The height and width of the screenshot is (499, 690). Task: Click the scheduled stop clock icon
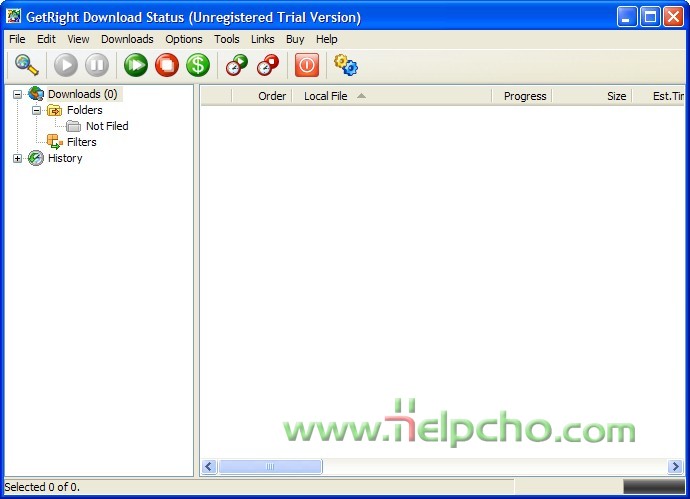coord(268,65)
